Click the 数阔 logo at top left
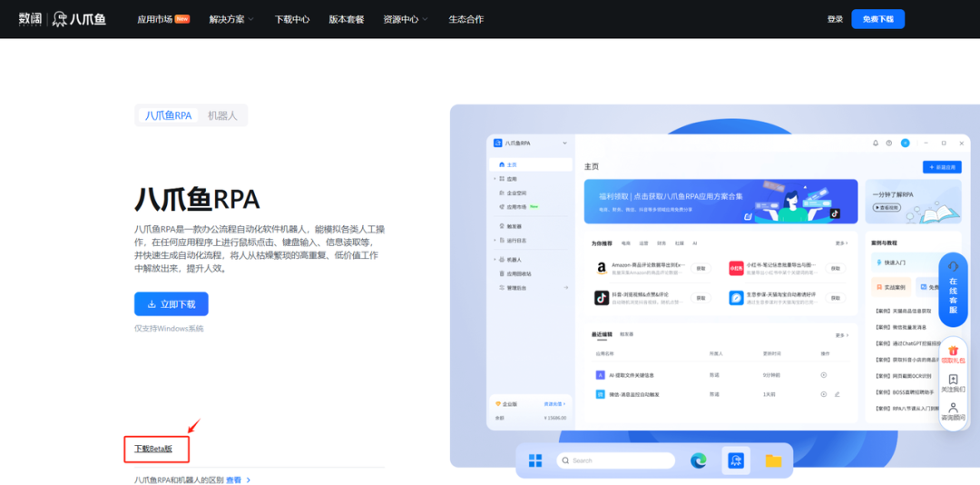 pyautogui.click(x=29, y=19)
